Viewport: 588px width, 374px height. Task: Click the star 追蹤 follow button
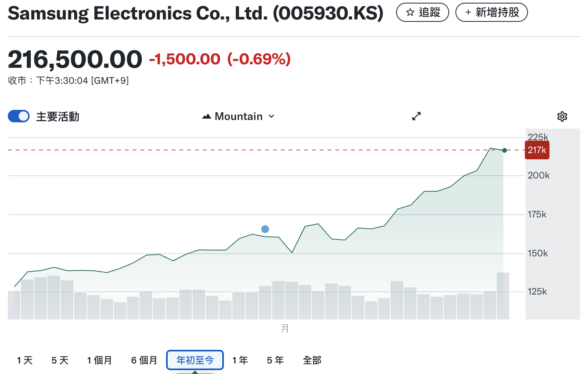click(423, 12)
